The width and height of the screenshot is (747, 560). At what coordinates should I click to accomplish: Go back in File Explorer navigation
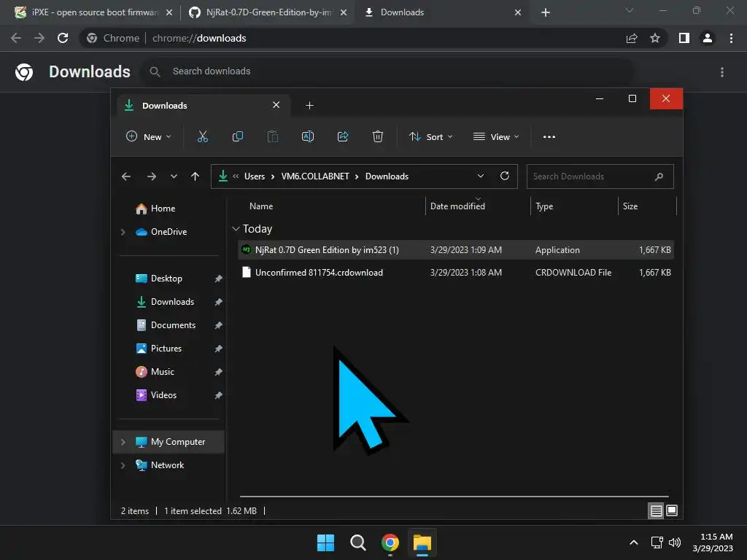click(125, 176)
